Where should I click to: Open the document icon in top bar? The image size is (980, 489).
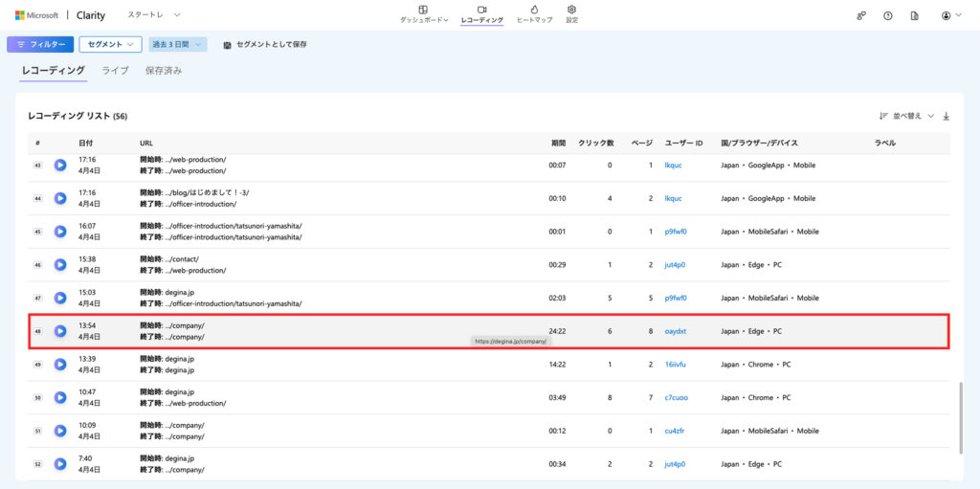point(914,15)
